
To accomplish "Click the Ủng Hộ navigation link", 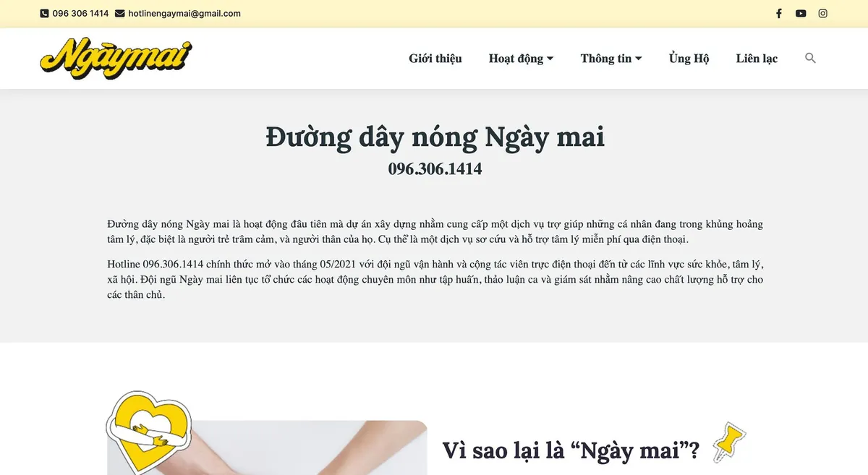I will (689, 58).
